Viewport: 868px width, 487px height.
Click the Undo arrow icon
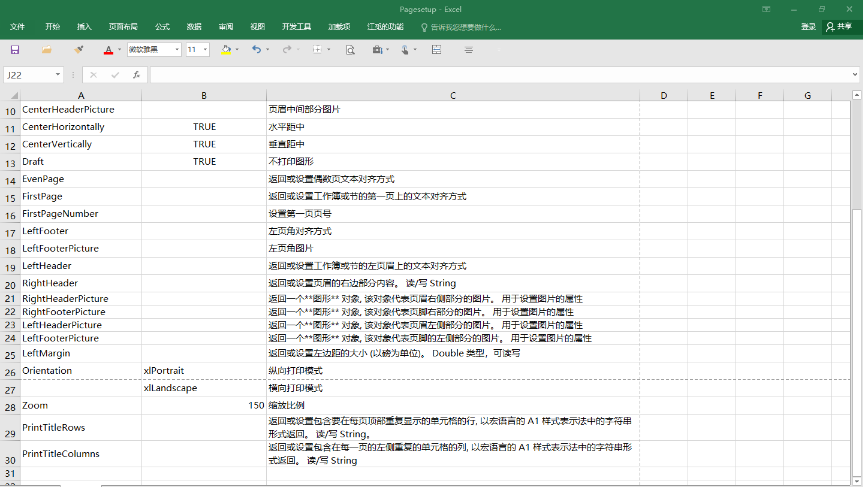pyautogui.click(x=257, y=50)
